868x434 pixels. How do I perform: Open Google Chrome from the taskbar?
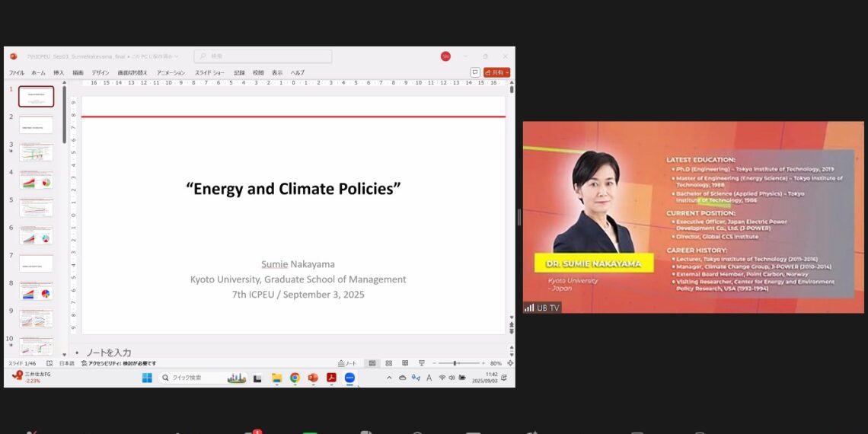295,378
